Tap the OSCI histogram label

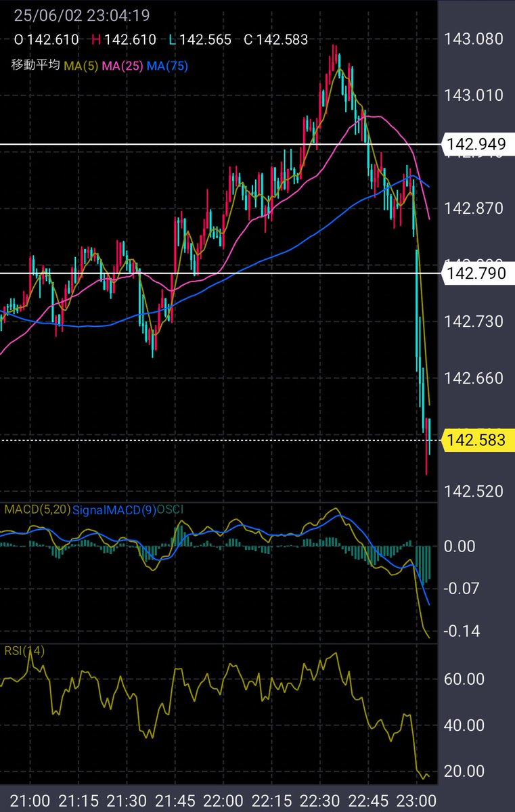(170, 510)
